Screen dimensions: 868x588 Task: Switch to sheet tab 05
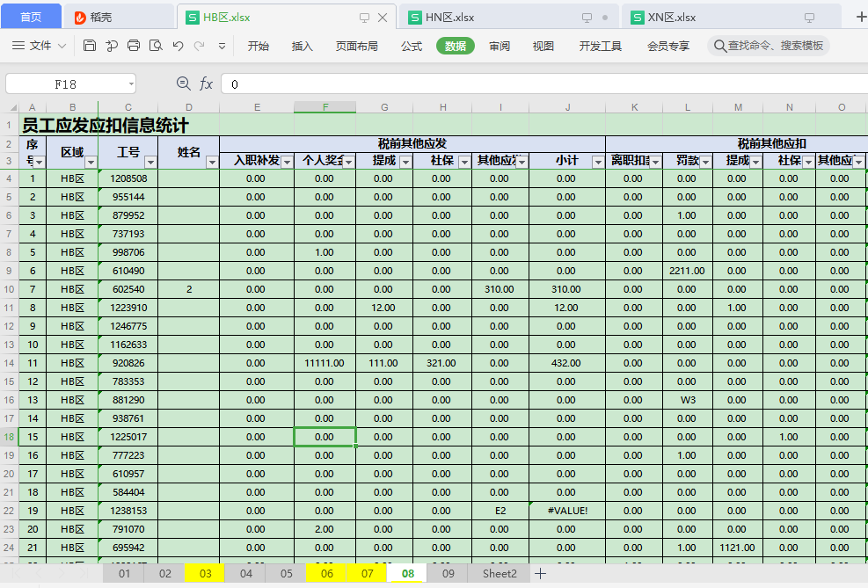pos(286,574)
